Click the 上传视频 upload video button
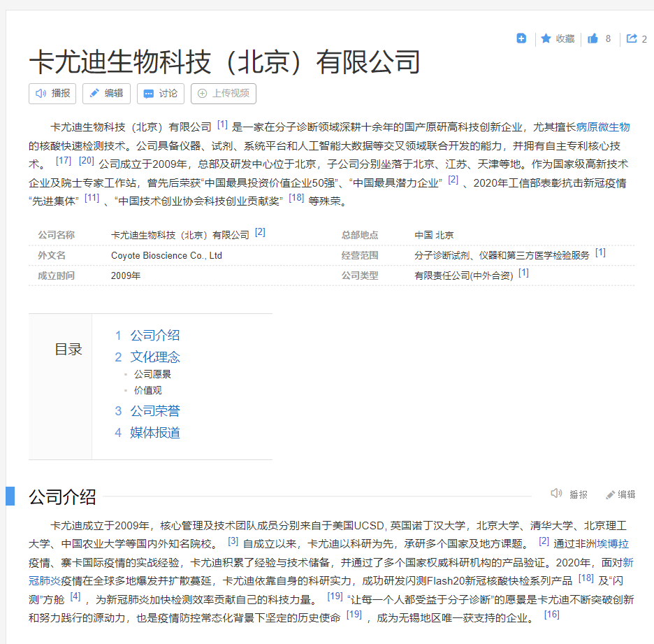The width and height of the screenshot is (654, 644). click(x=224, y=94)
